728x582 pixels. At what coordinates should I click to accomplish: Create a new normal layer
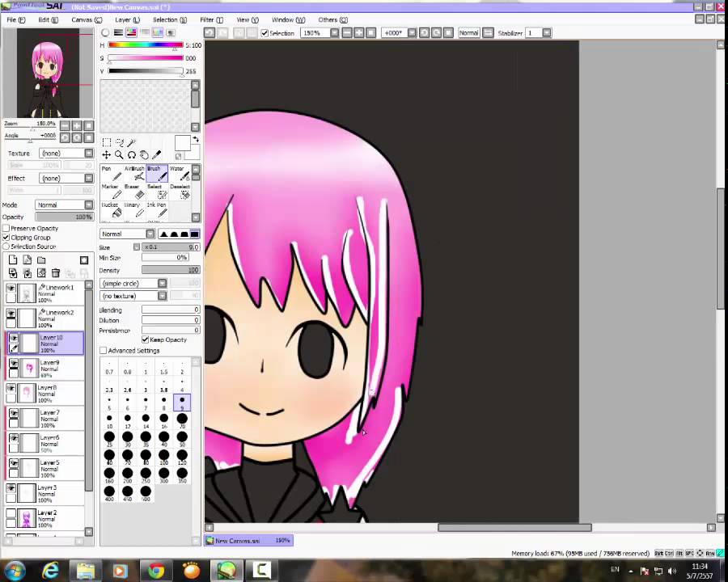[x=13, y=260]
